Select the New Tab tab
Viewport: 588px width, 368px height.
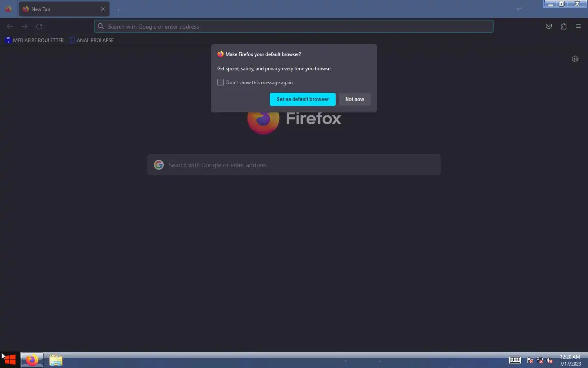[x=64, y=9]
